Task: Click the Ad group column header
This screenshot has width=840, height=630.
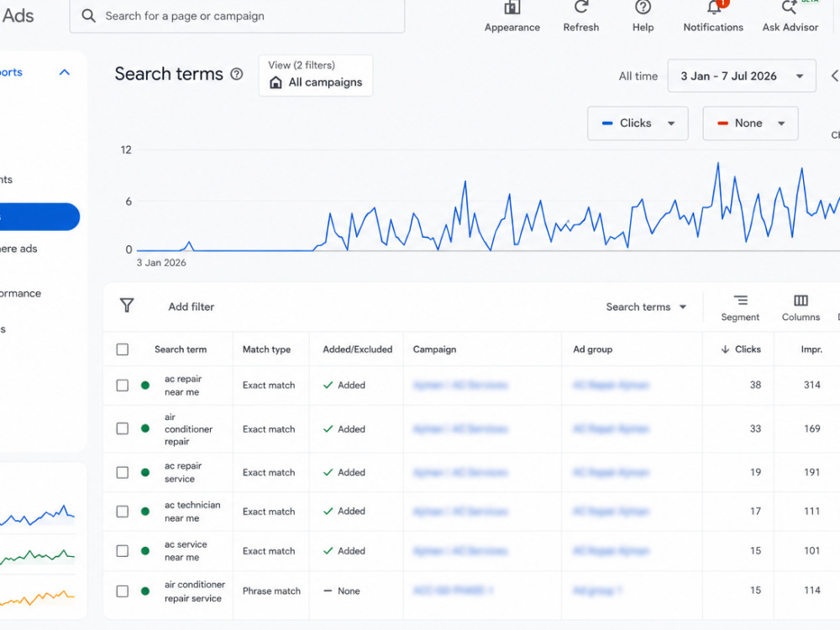Action: tap(592, 349)
